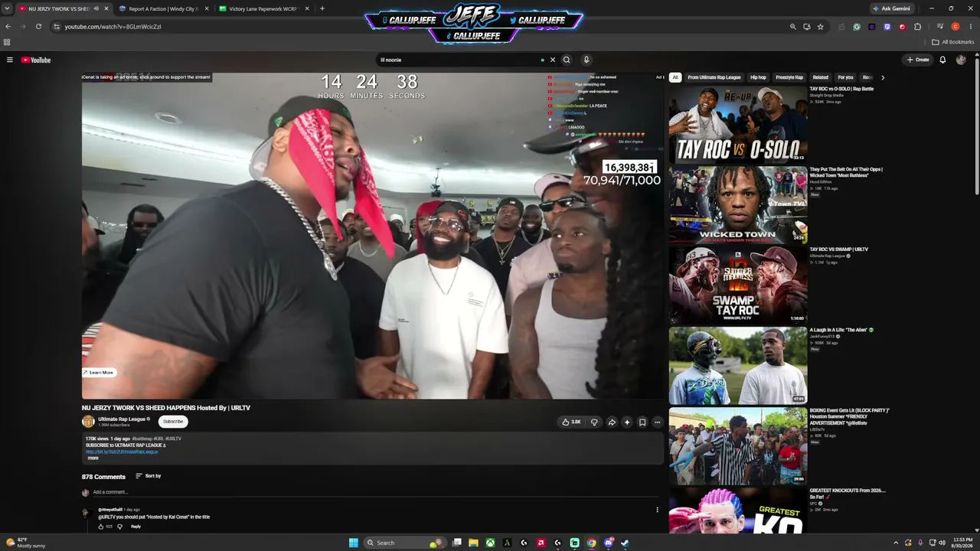
Task: Open Chrome apps grid in bookmarks bar
Action: pos(7,42)
